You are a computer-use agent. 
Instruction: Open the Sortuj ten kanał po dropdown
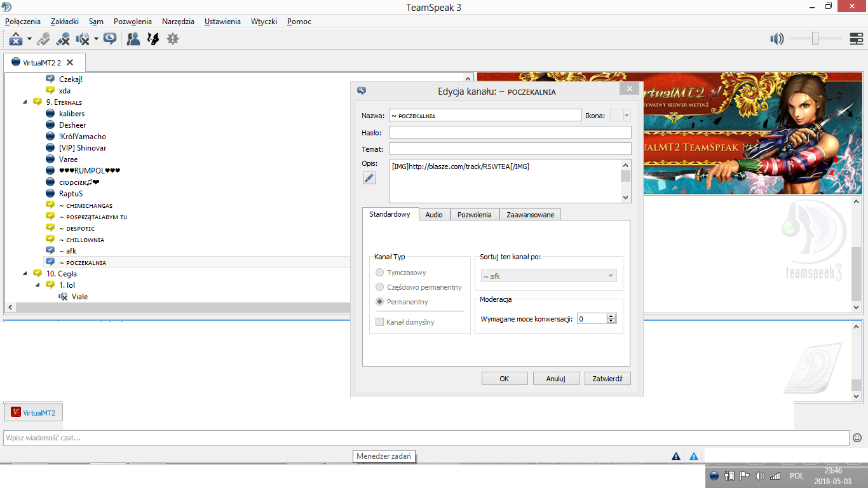(548, 276)
